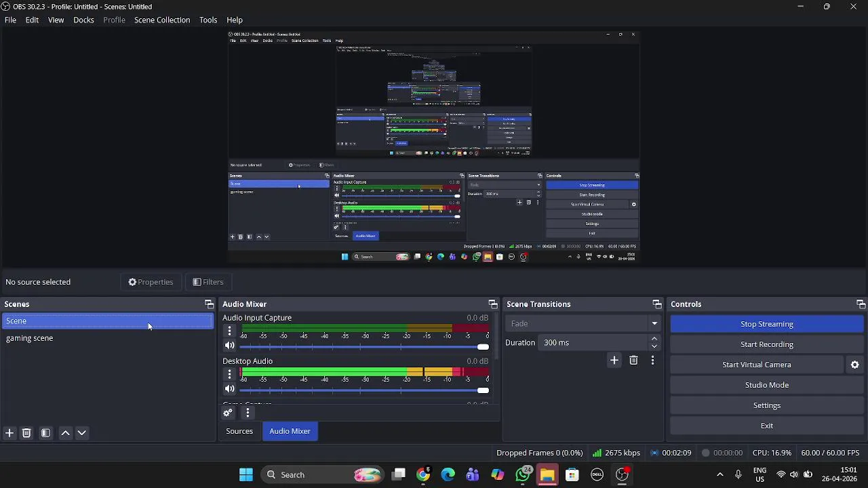This screenshot has width=868, height=488.
Task: Click ENG US language indicator
Action: point(759,474)
